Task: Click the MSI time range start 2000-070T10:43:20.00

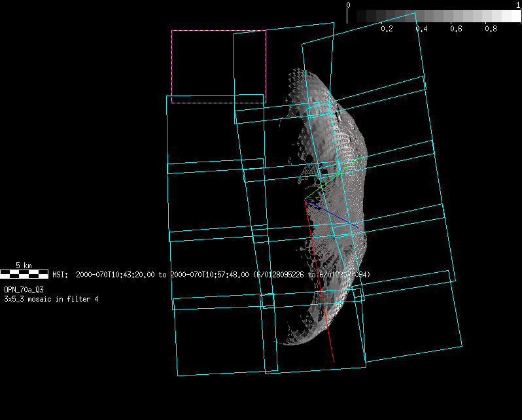Action: [116, 275]
